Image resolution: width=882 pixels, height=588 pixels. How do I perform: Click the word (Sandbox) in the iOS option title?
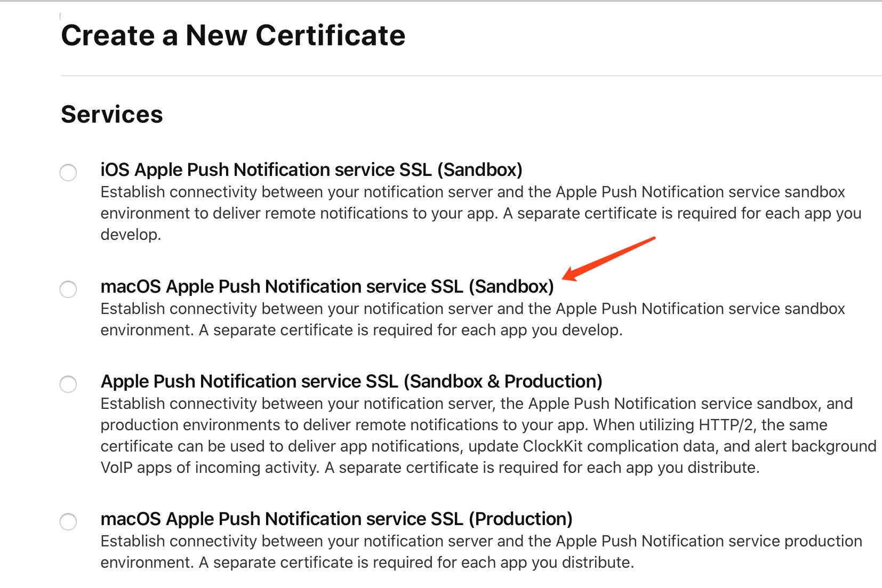click(480, 170)
